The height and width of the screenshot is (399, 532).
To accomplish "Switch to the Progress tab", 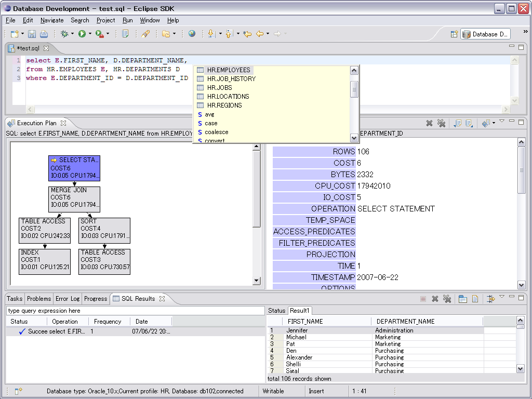I will tap(96, 299).
